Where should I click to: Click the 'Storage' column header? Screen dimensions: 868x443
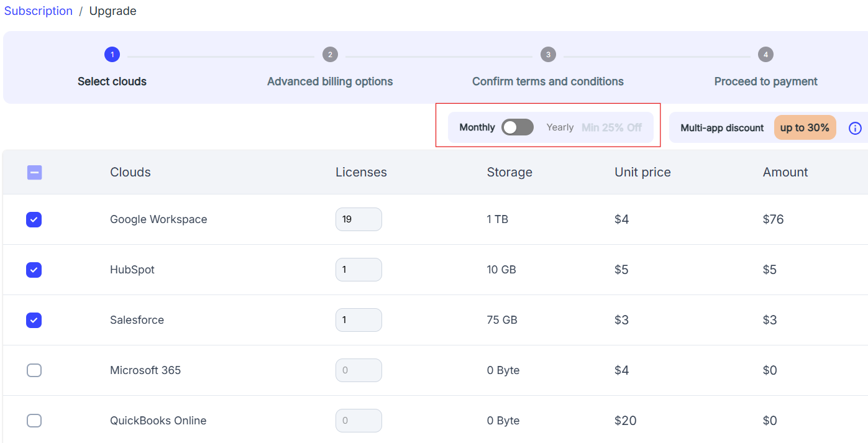[x=509, y=172]
